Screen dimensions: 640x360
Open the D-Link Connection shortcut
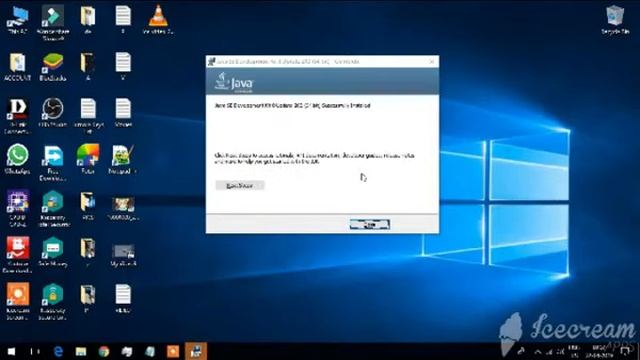click(x=18, y=116)
